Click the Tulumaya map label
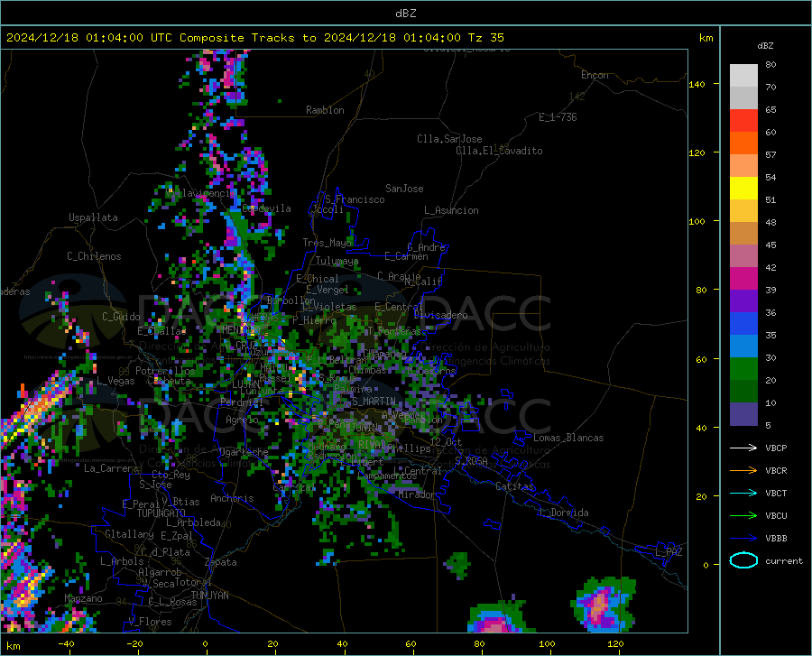This screenshot has width=812, height=656. click(337, 261)
